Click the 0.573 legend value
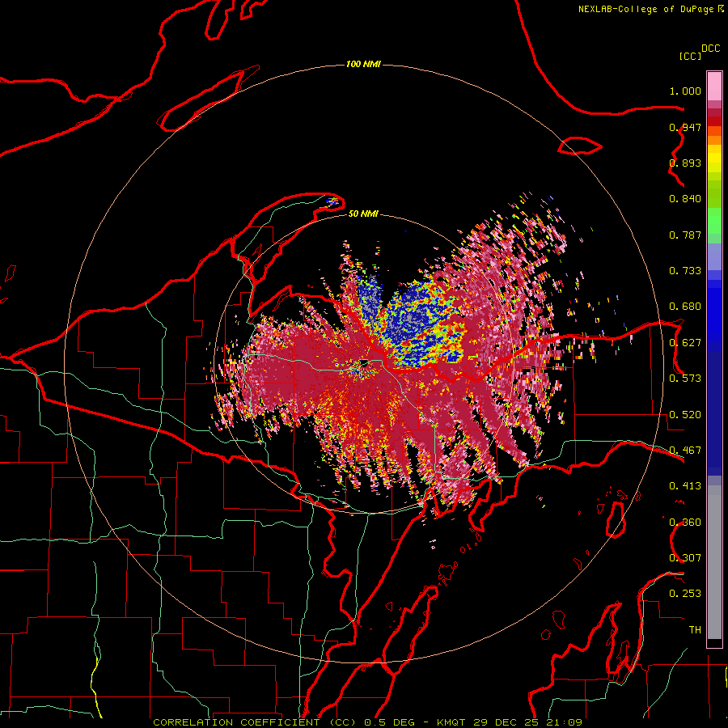The height and width of the screenshot is (728, 728). (x=685, y=379)
